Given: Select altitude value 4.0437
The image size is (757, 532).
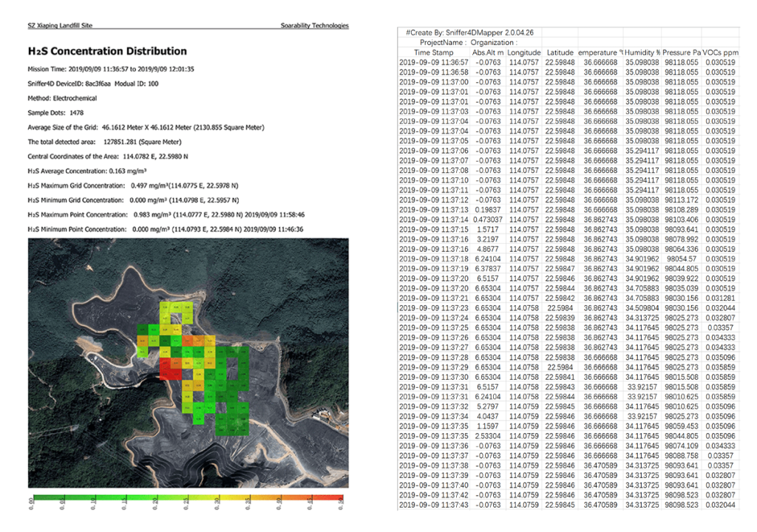Looking at the screenshot, I should click(488, 416).
